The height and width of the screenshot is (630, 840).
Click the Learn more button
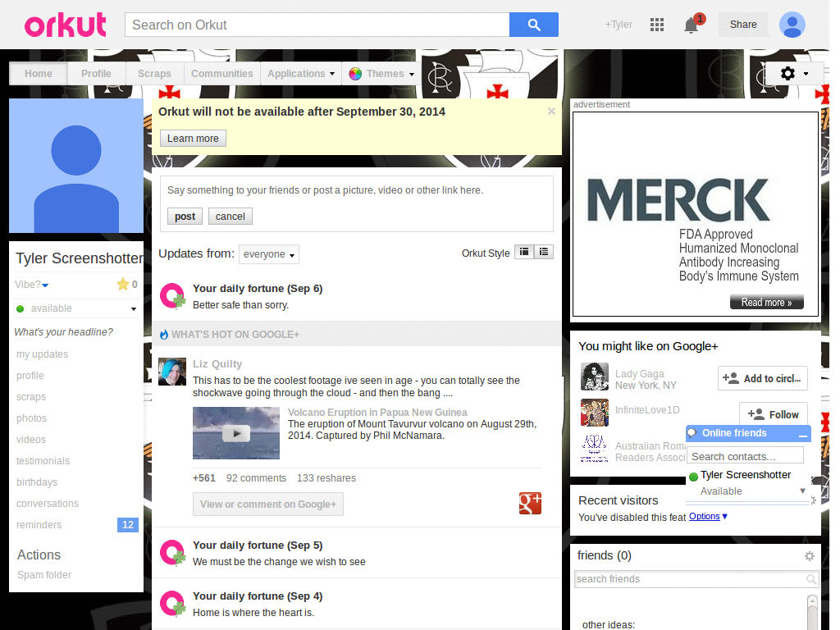pos(193,138)
